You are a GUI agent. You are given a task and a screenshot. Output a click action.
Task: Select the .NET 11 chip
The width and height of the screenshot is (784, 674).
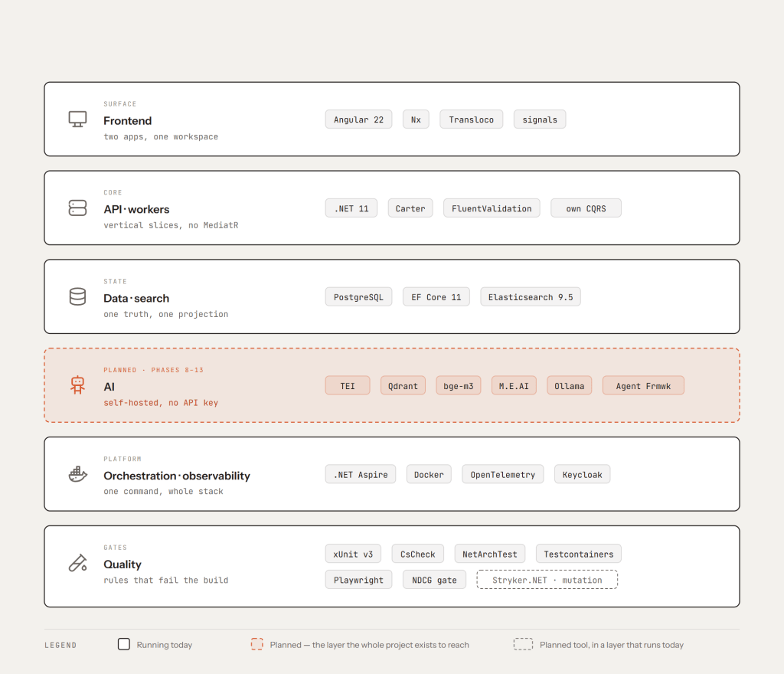click(351, 208)
